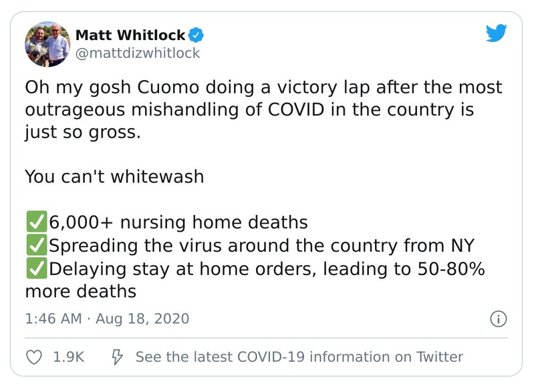Click "See the latest COVID-19 information" link
Image resolution: width=534 pixels, height=392 pixels.
coord(299,357)
